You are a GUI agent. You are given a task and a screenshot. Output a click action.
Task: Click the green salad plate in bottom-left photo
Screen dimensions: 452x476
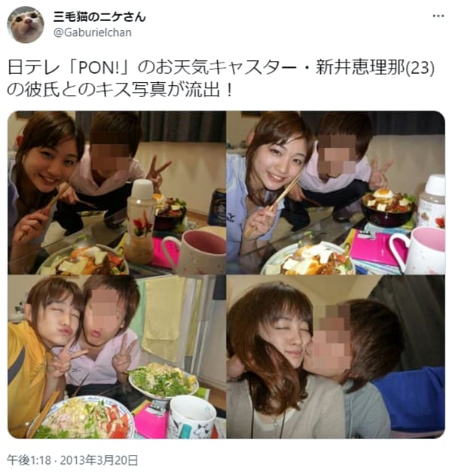[x=163, y=381]
